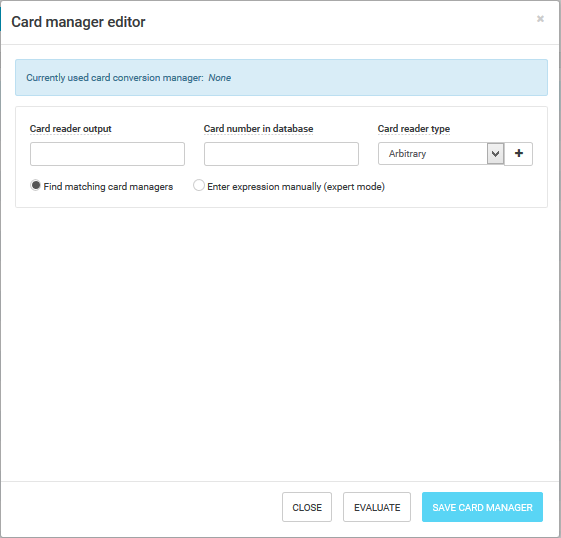The height and width of the screenshot is (538, 561).
Task: Click the EVALUATE button
Action: tap(377, 507)
